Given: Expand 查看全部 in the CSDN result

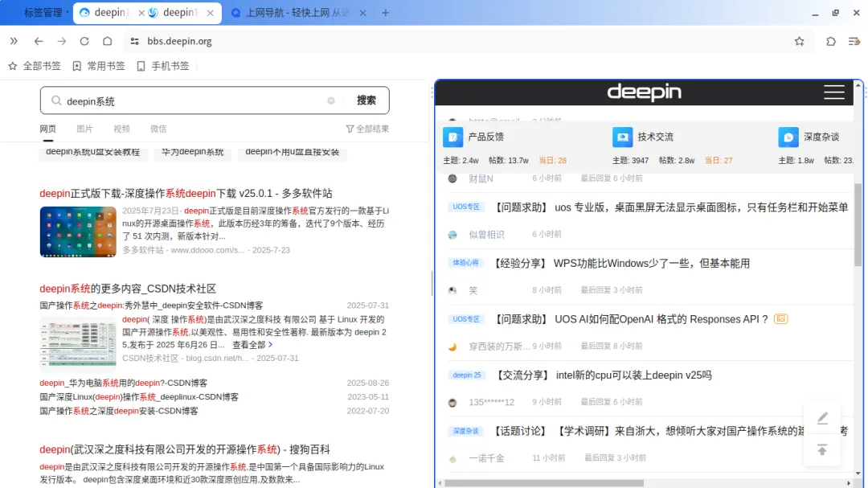Looking at the screenshot, I should tap(252, 345).
